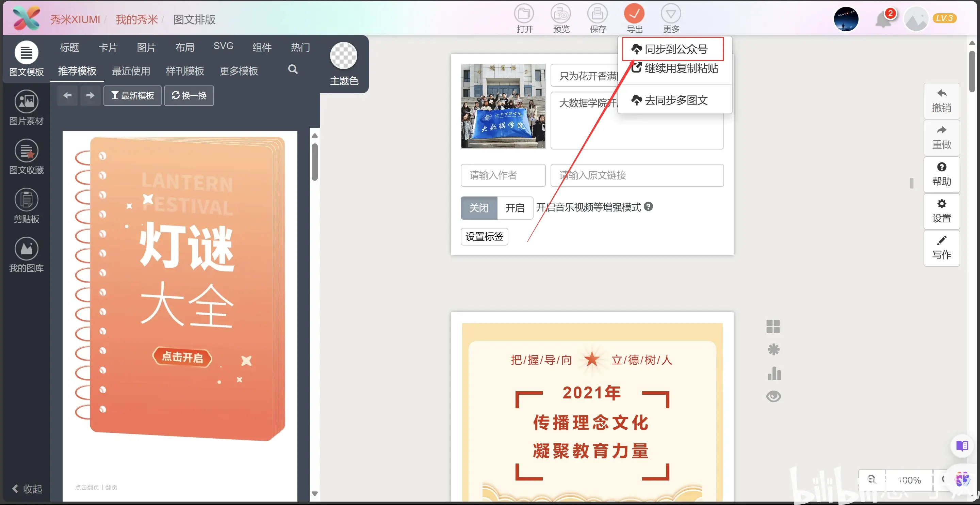Go to next template page arrow
This screenshot has height=505, width=980.
(x=90, y=95)
